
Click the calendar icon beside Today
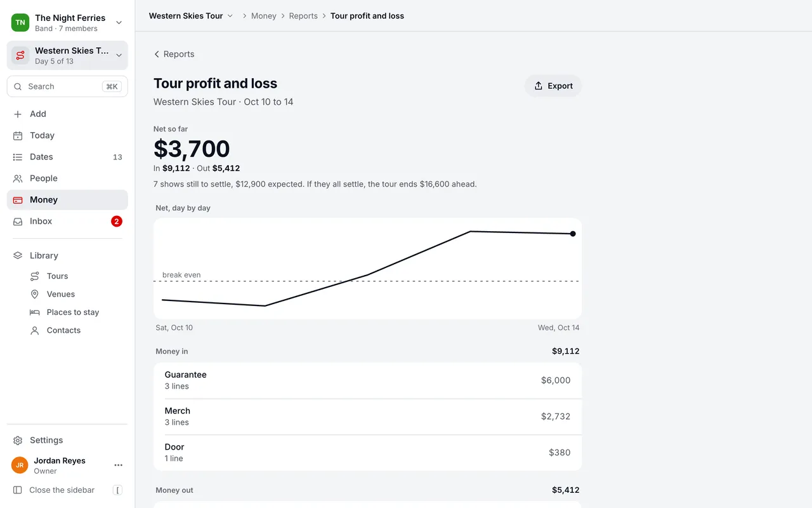click(x=18, y=135)
